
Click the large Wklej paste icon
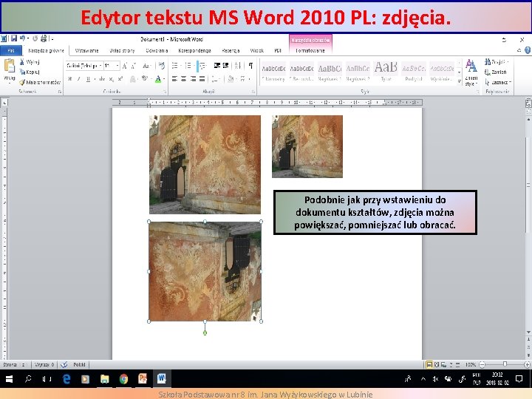[x=9, y=66]
